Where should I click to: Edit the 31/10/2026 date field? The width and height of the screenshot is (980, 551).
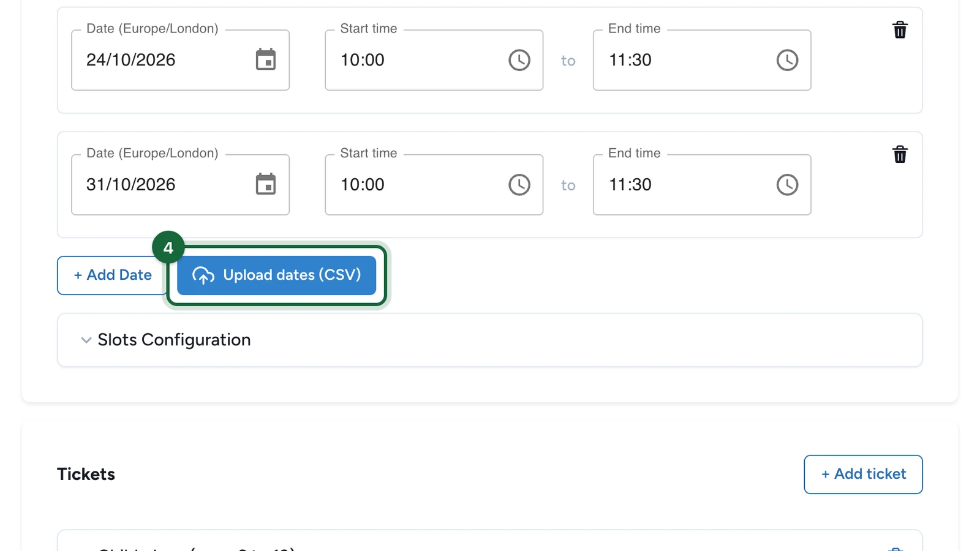pyautogui.click(x=180, y=184)
